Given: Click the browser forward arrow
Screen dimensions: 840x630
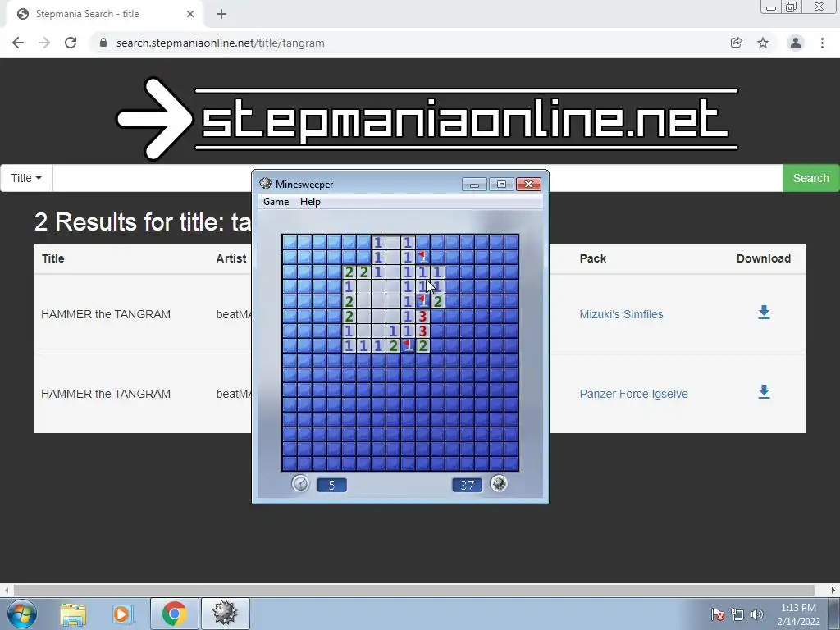Looking at the screenshot, I should click(44, 43).
